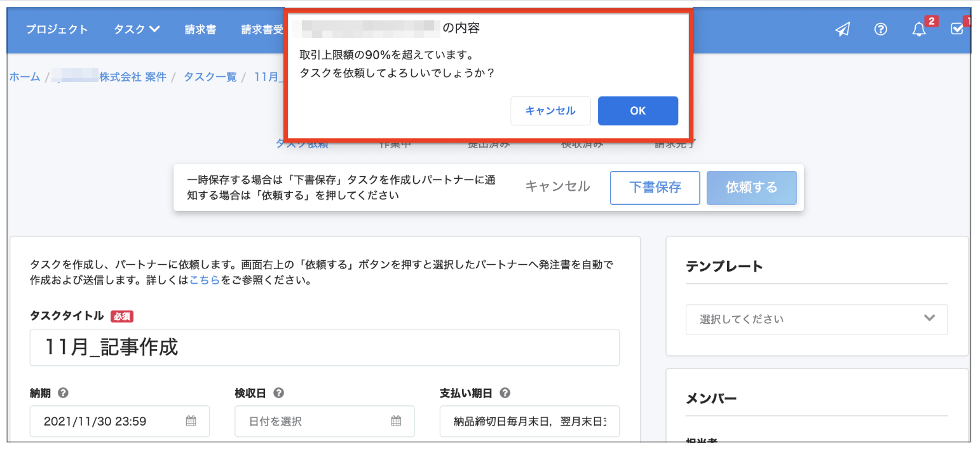Image resolution: width=980 pixels, height=451 pixels.
Task: Click the help icon next to 納期
Action: (63, 393)
